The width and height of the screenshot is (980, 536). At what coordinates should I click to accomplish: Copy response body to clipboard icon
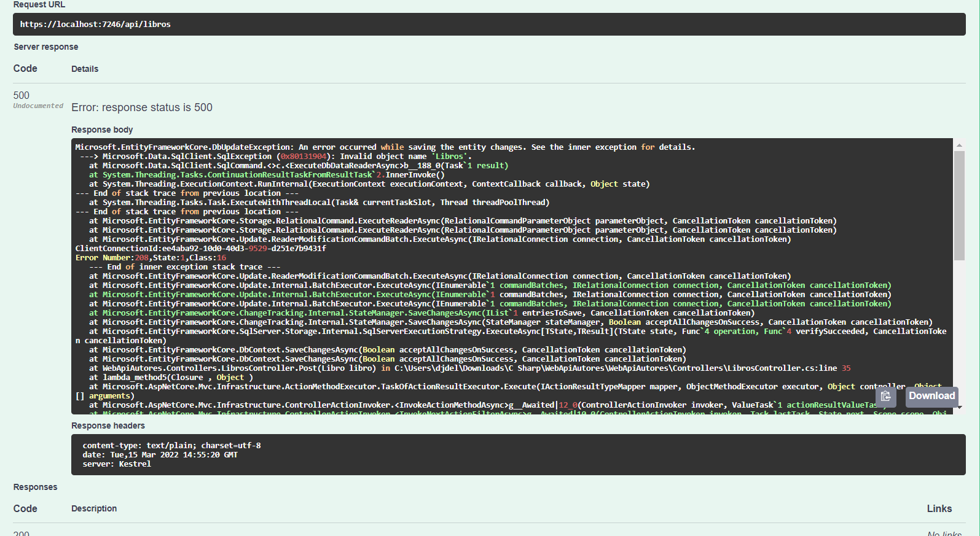click(885, 397)
